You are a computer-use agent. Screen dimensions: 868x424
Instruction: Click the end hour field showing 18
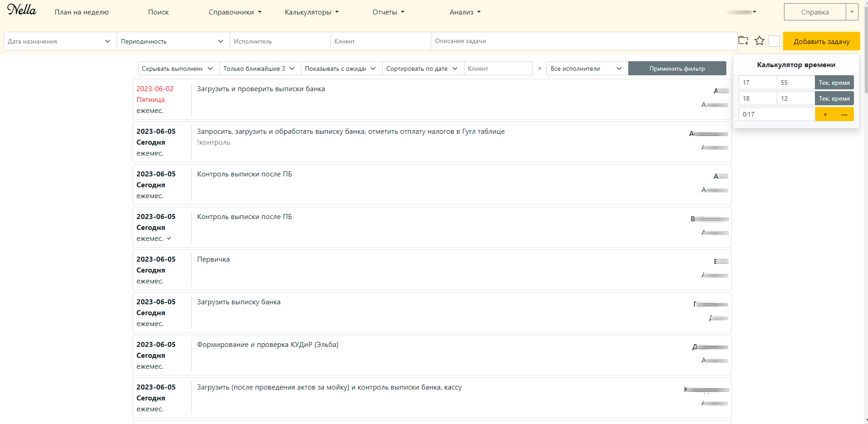click(758, 98)
